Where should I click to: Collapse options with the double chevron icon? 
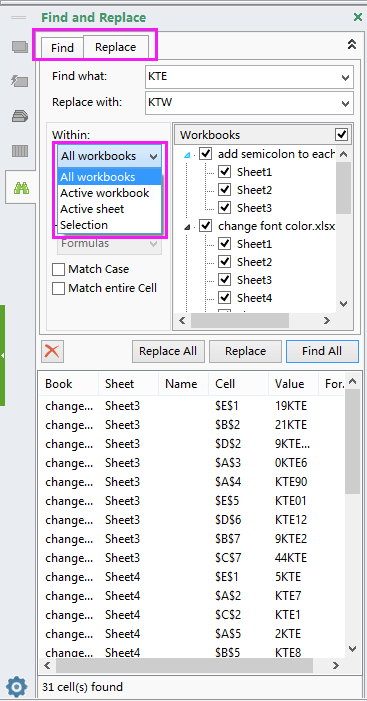[x=352, y=44]
